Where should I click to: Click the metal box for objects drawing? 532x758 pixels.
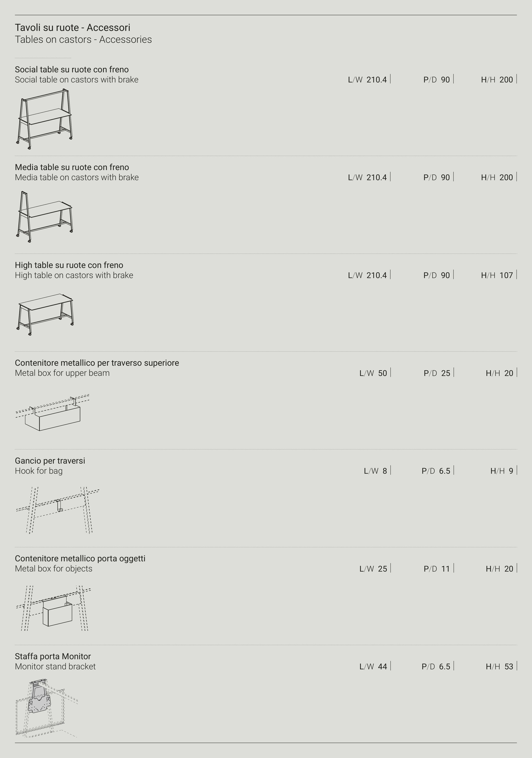point(53,608)
